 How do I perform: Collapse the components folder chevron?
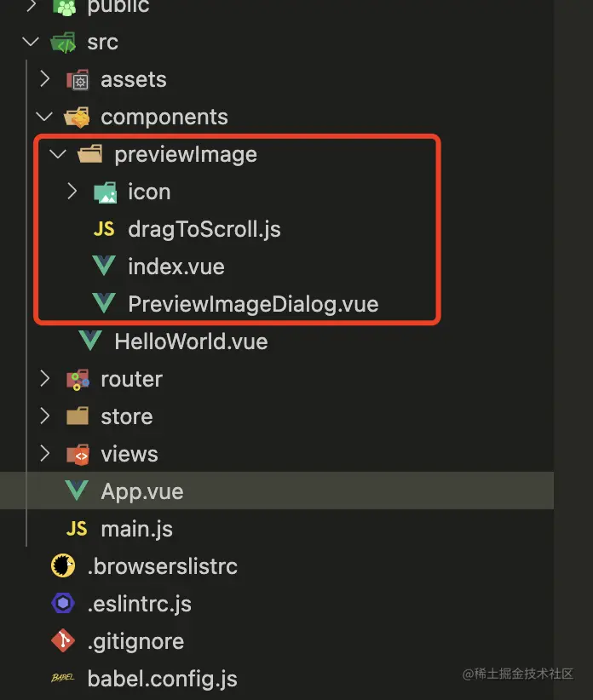(x=44, y=117)
